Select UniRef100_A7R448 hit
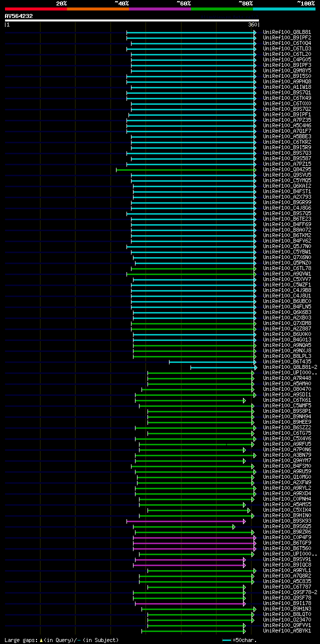This screenshot has width=320, height=644. 287,378
